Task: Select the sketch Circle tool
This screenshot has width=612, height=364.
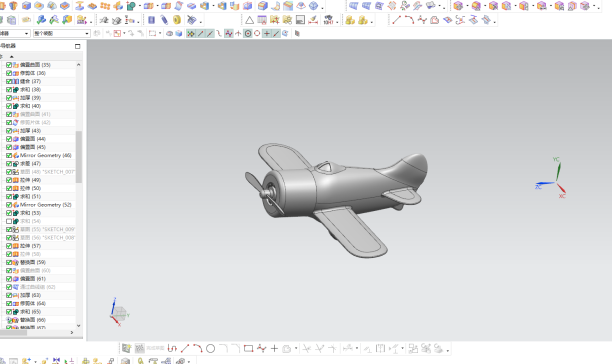Action: point(210,348)
